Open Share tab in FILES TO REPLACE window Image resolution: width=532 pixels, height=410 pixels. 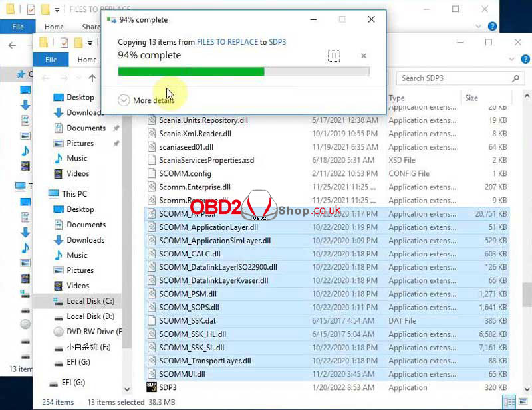click(x=91, y=27)
